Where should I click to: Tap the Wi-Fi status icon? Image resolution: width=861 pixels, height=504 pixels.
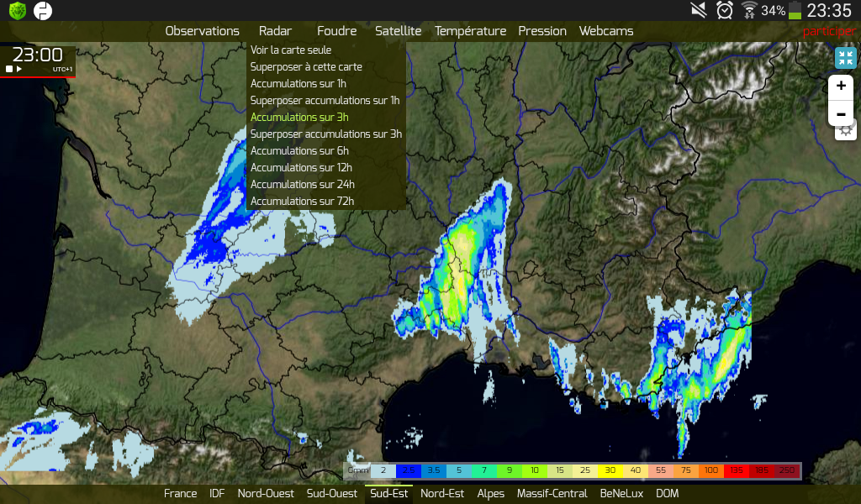point(749,10)
